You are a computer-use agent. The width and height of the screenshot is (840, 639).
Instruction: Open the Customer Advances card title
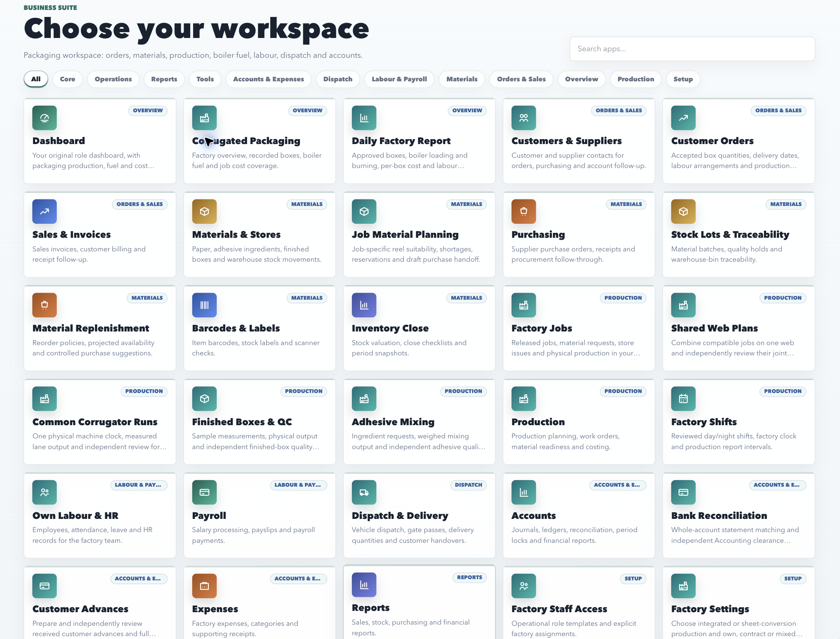[80, 609]
